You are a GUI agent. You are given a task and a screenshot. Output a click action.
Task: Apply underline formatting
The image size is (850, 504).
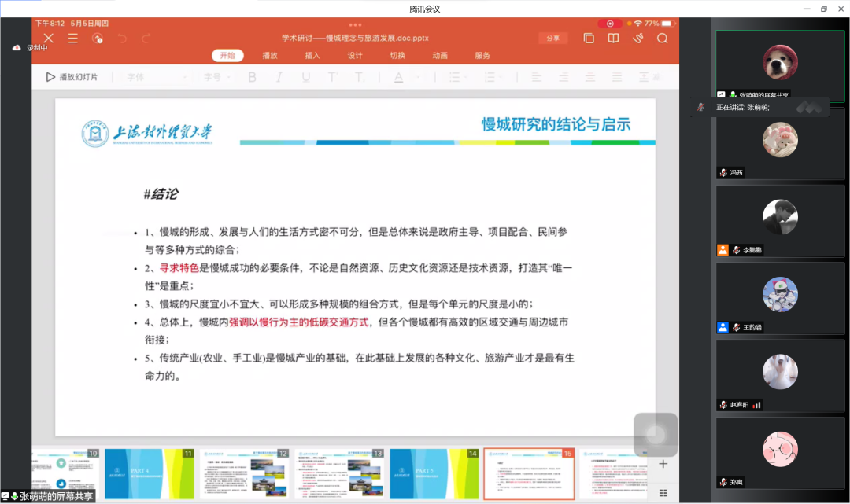(x=306, y=76)
